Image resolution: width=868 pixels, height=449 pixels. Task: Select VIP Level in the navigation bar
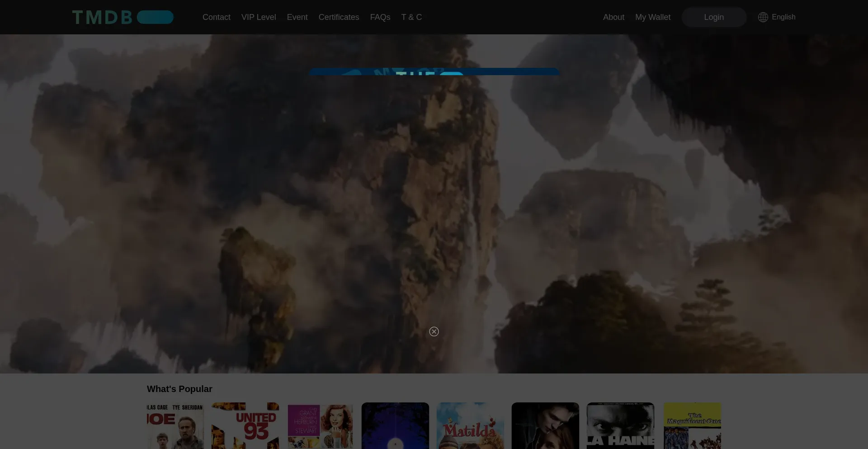click(x=258, y=17)
